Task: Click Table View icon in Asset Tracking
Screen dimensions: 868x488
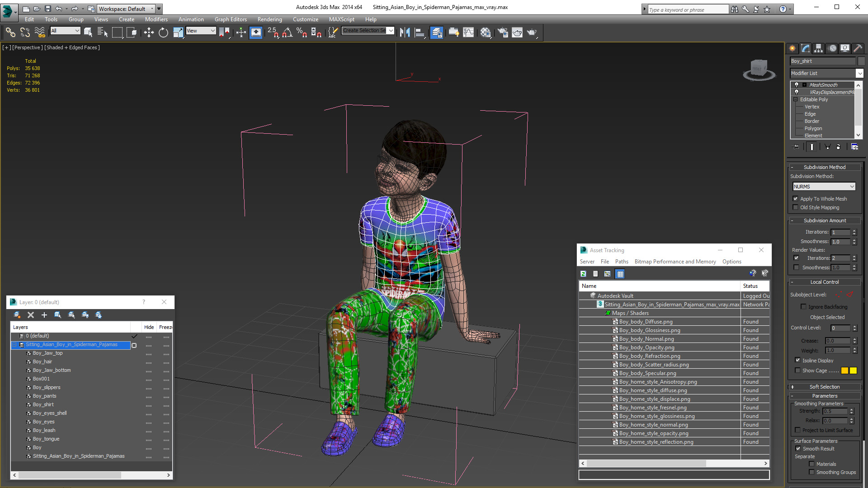Action: tap(620, 274)
